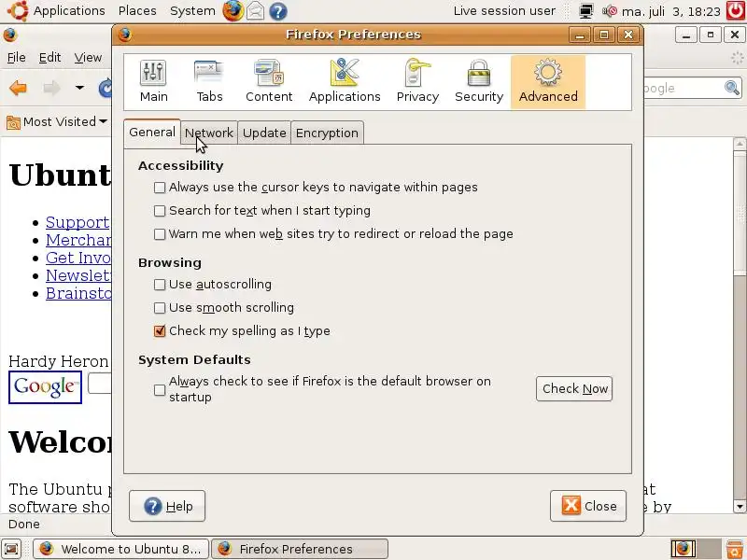747x560 pixels.
Task: Select the Advanced preferences pane
Action: (x=548, y=82)
